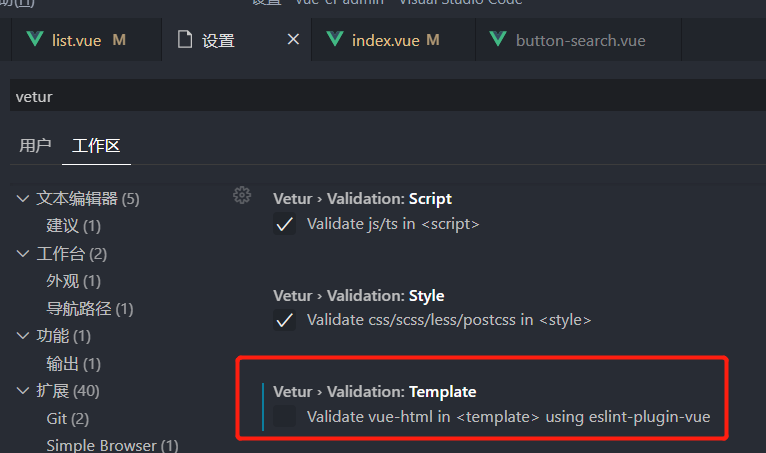
Task: Click the Vetur Validation: Script setting title
Action: tap(362, 198)
